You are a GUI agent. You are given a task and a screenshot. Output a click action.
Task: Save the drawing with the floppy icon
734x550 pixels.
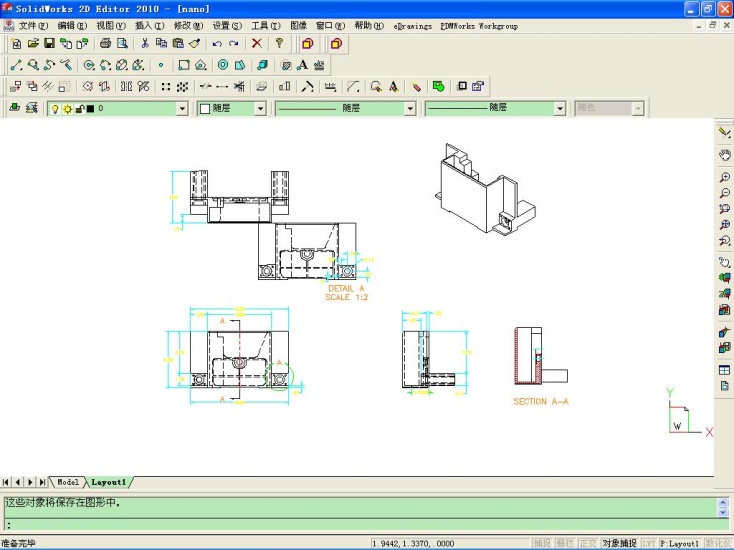point(49,44)
